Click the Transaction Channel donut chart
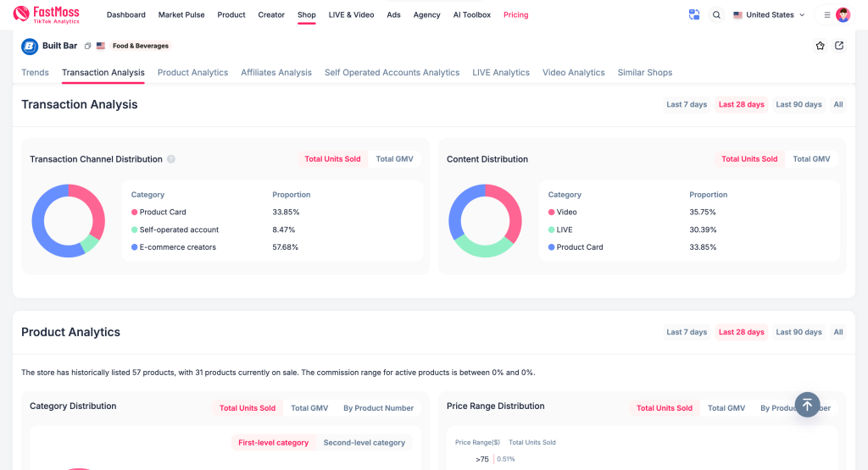868x470 pixels. 68,221
